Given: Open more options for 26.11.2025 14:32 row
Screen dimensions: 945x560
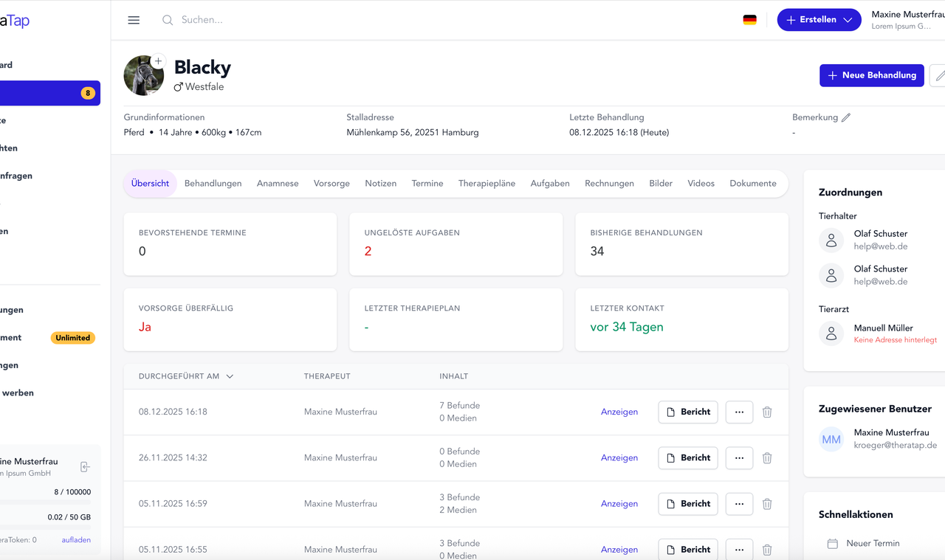Looking at the screenshot, I should pyautogui.click(x=739, y=457).
